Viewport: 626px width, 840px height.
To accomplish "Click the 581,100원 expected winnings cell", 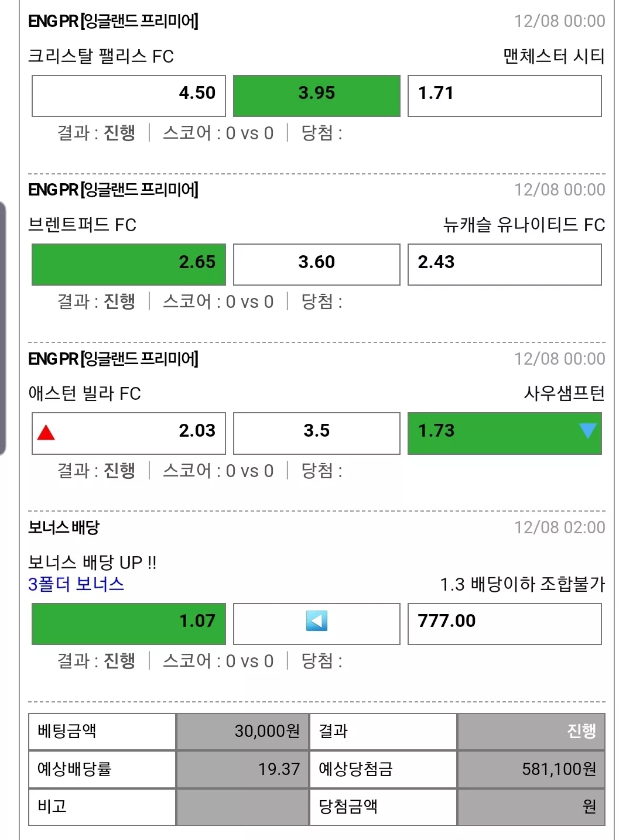I will (531, 769).
